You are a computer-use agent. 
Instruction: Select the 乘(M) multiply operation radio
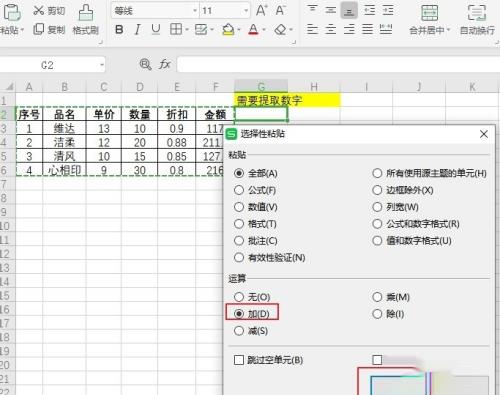tap(377, 297)
